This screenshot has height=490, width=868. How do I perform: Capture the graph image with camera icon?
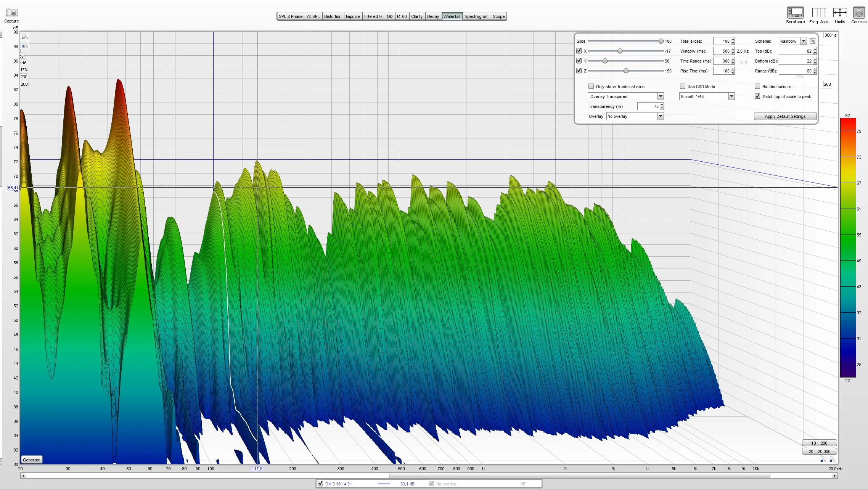point(11,13)
